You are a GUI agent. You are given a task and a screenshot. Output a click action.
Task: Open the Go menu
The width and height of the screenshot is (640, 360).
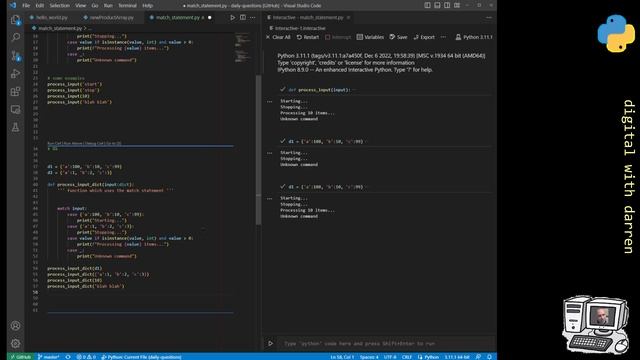tap(95, 6)
